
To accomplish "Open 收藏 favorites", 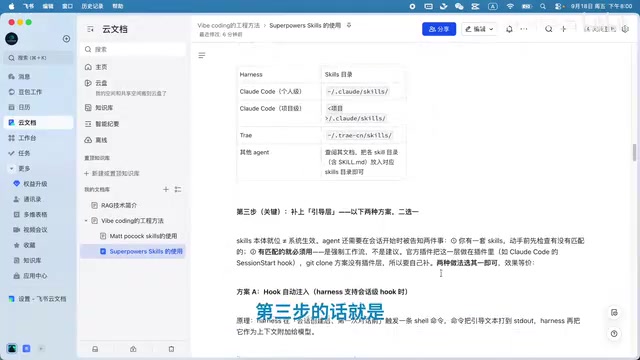I will pyautogui.click(x=24, y=245).
